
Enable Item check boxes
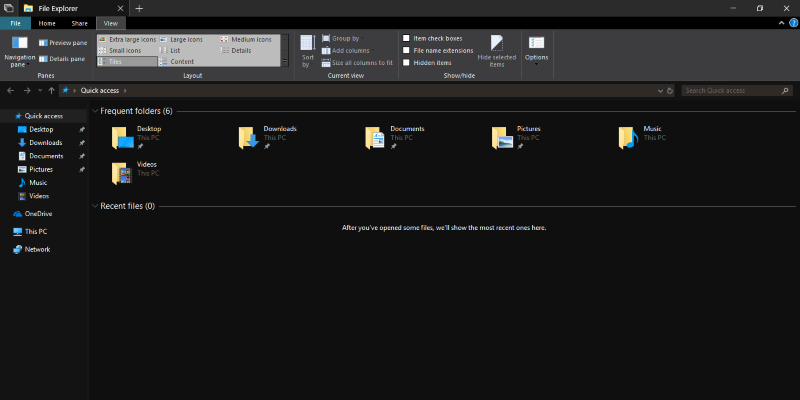point(406,38)
